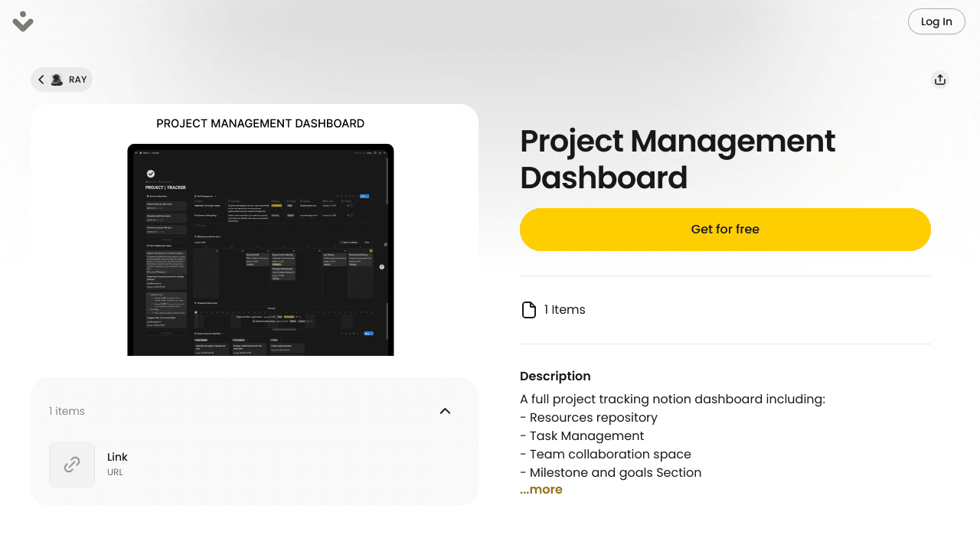980x551 pixels.
Task: Click the back chevron arrow
Action: coord(41,80)
